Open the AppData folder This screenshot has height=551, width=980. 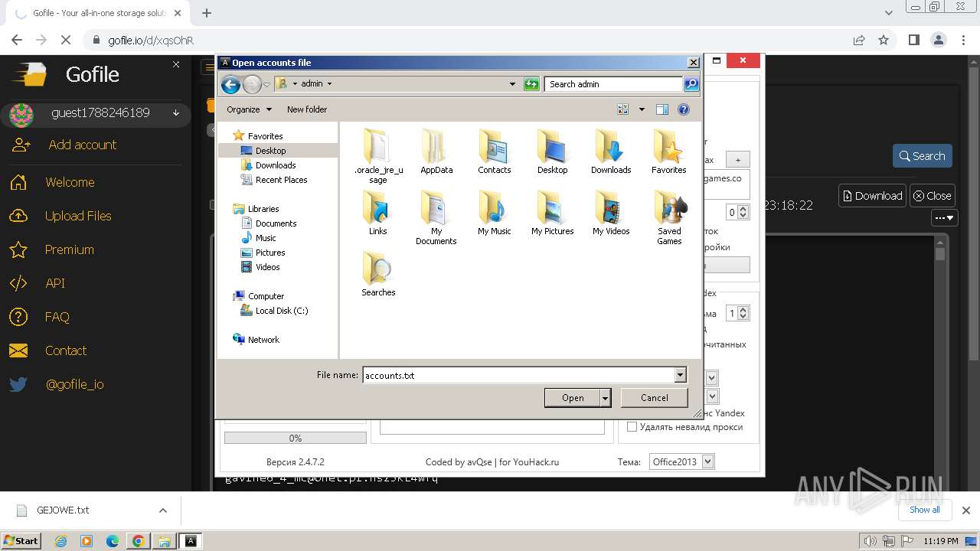pos(436,152)
